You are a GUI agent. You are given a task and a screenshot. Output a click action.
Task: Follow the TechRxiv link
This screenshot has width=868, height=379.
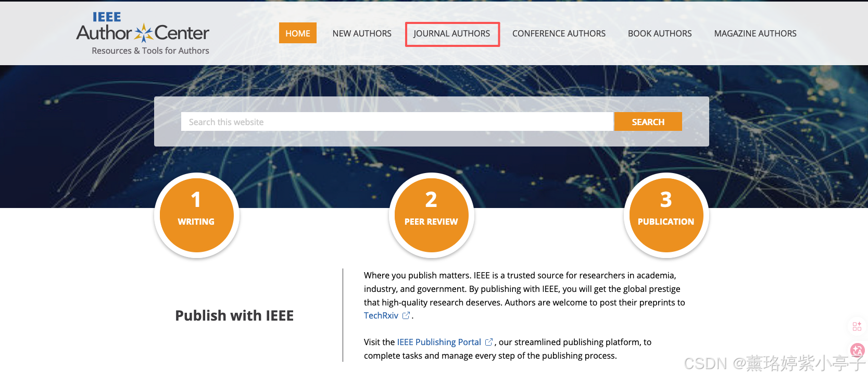(381, 315)
